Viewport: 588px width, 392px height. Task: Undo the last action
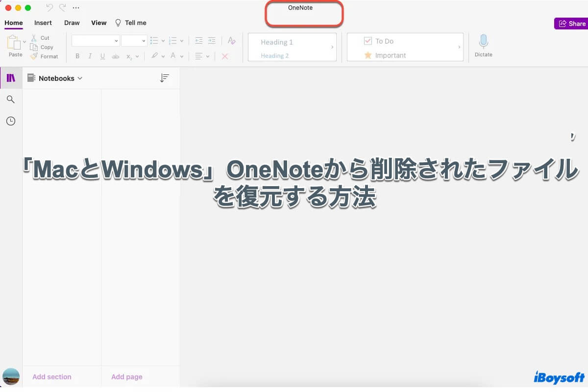pos(49,7)
